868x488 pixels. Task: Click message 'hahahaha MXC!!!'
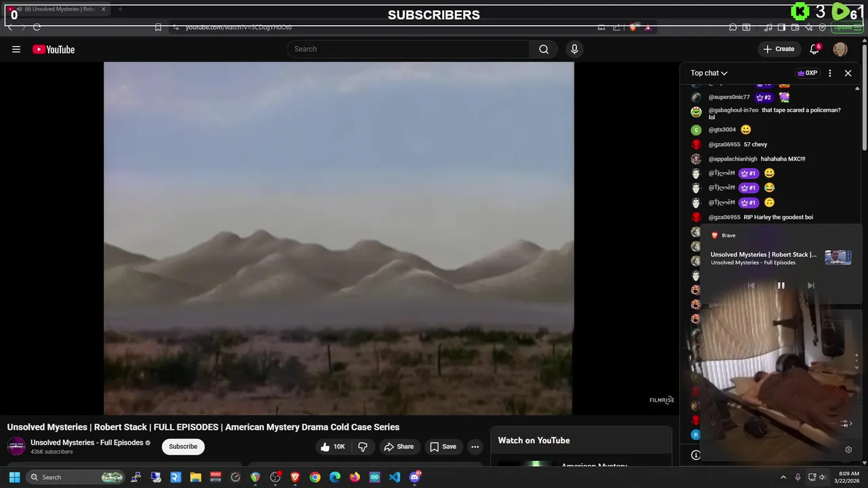(783, 159)
